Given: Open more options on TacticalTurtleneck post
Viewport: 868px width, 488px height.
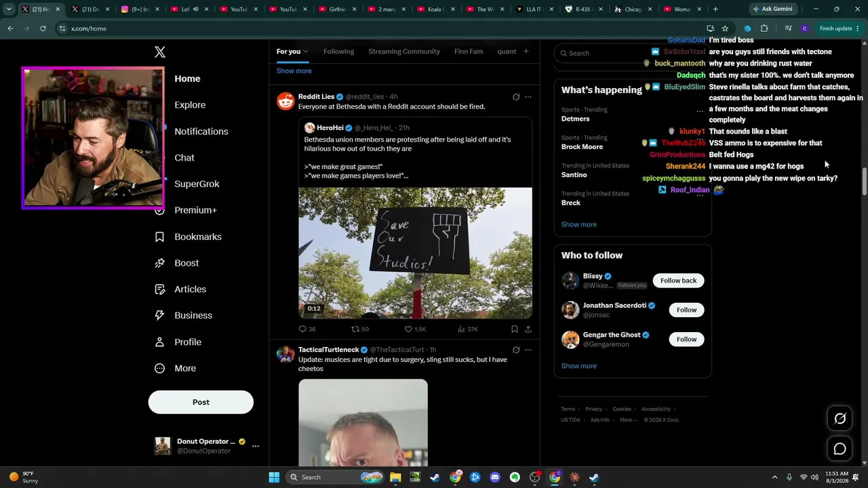Looking at the screenshot, I should [x=528, y=350].
